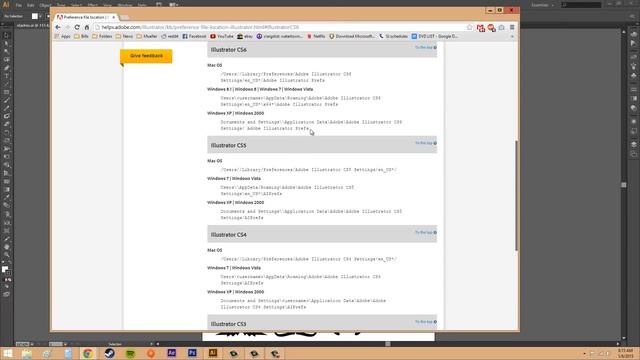Open Chrome home page button

(87, 27)
